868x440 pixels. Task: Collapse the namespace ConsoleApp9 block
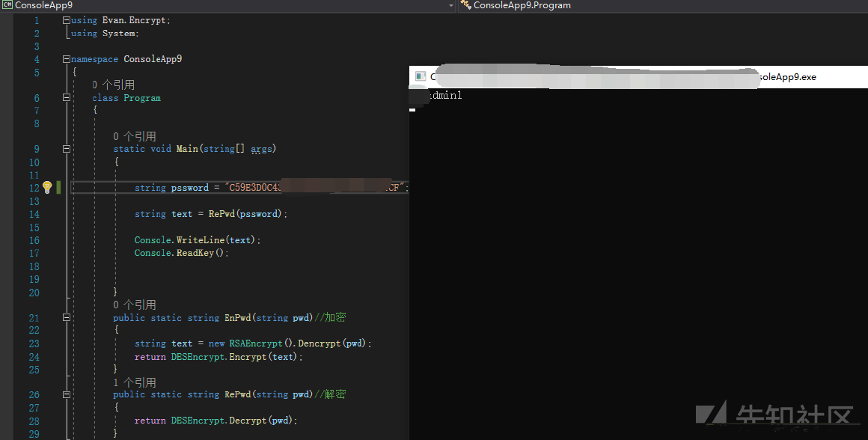coord(67,58)
